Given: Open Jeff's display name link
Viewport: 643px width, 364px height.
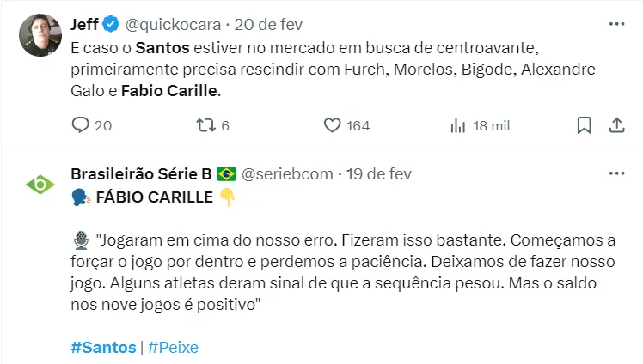Looking at the screenshot, I should (84, 24).
